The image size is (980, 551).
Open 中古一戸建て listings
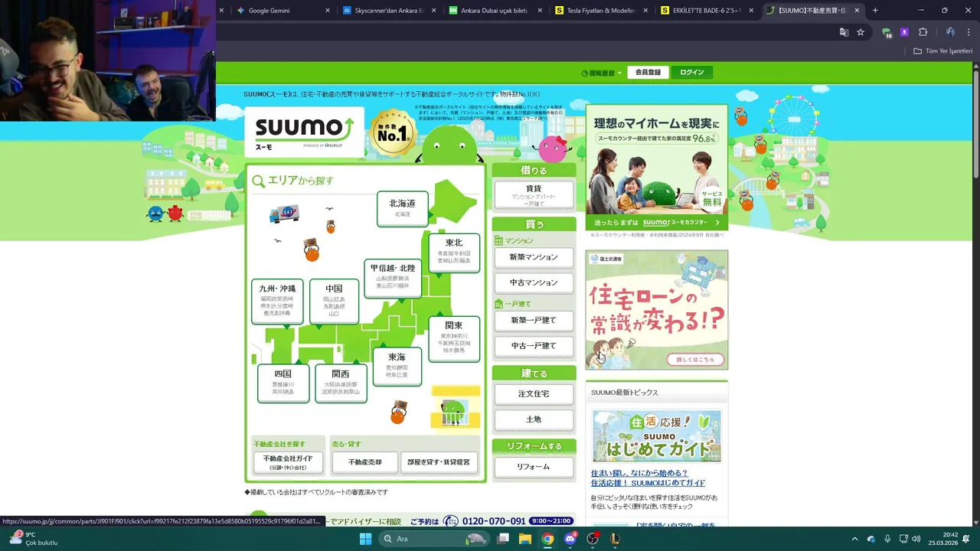point(534,346)
